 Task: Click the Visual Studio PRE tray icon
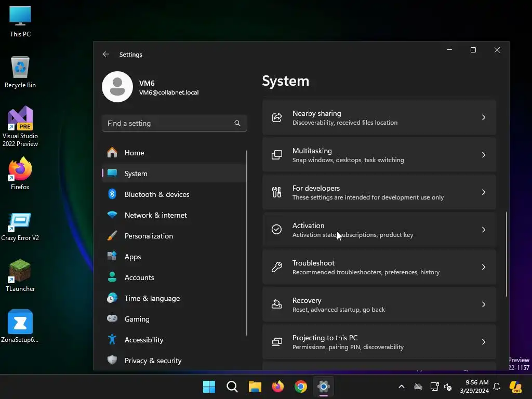click(x=515, y=387)
